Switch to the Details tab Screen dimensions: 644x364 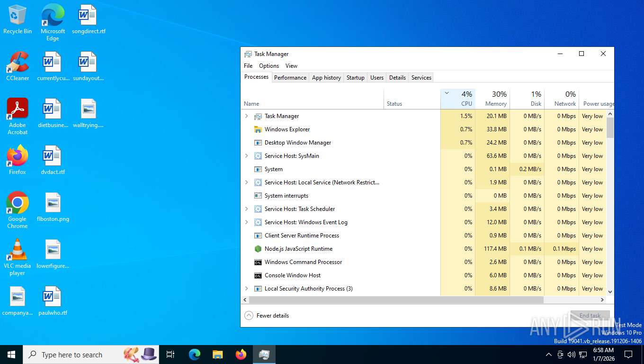pos(397,78)
